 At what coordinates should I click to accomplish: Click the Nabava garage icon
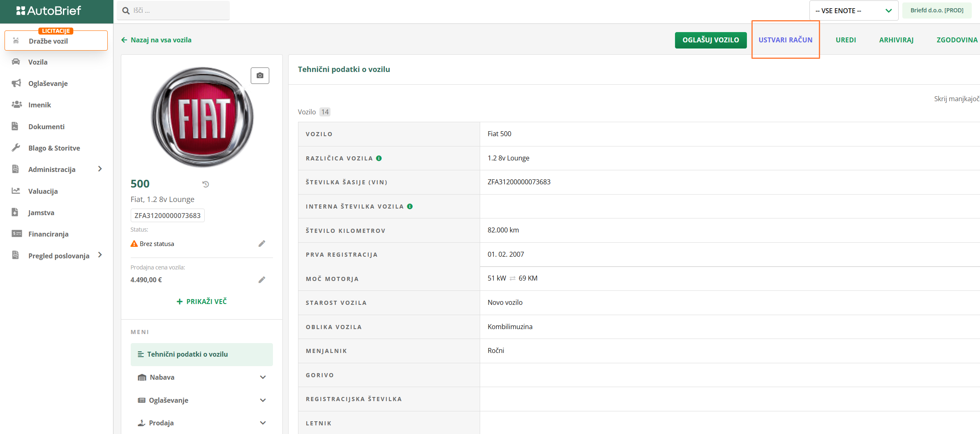click(142, 377)
